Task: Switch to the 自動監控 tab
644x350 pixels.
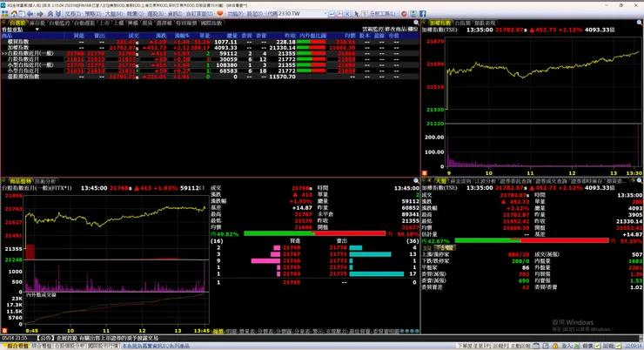Action: pyautogui.click(x=59, y=23)
